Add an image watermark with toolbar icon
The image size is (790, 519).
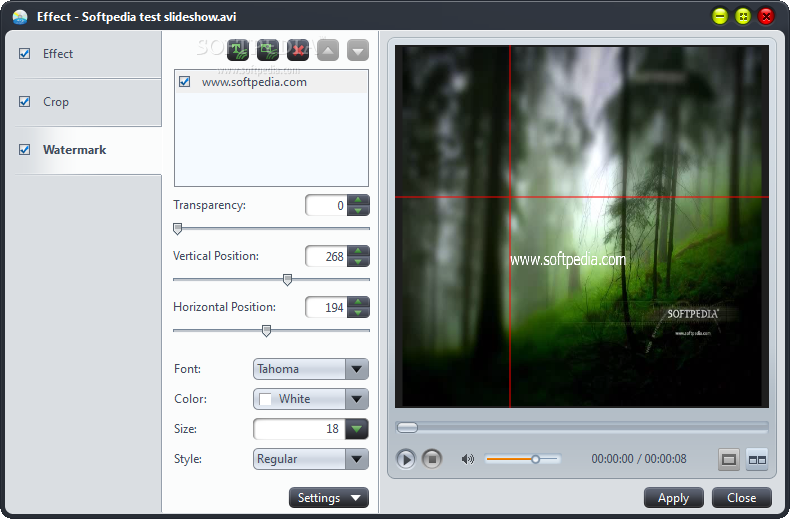(x=268, y=50)
